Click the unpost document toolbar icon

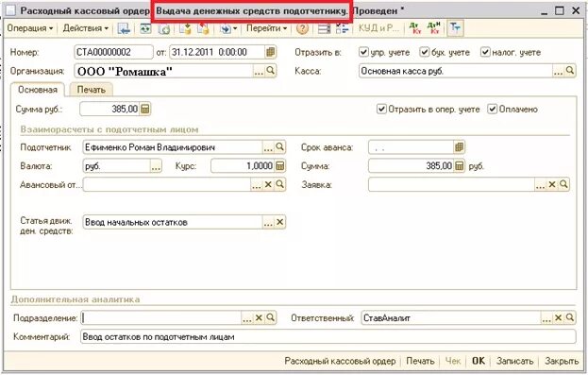pyautogui.click(x=203, y=28)
